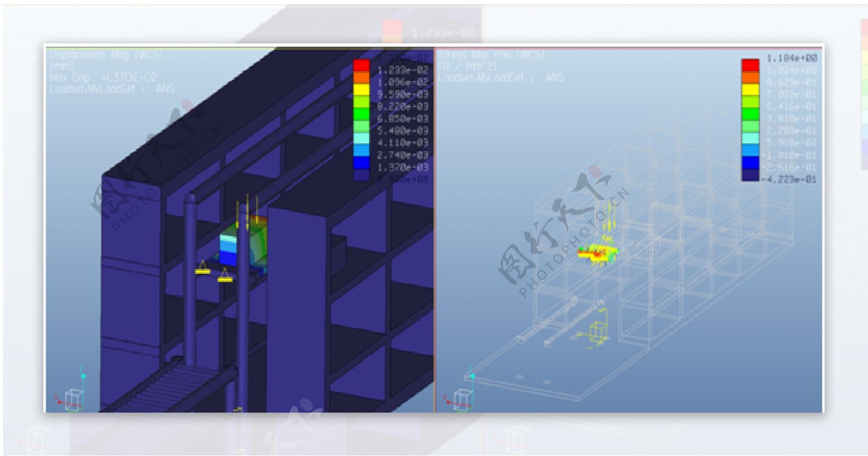The image size is (868, 456).
Task: Pick the light cyan swatch in stress legend
Action: 750,138
